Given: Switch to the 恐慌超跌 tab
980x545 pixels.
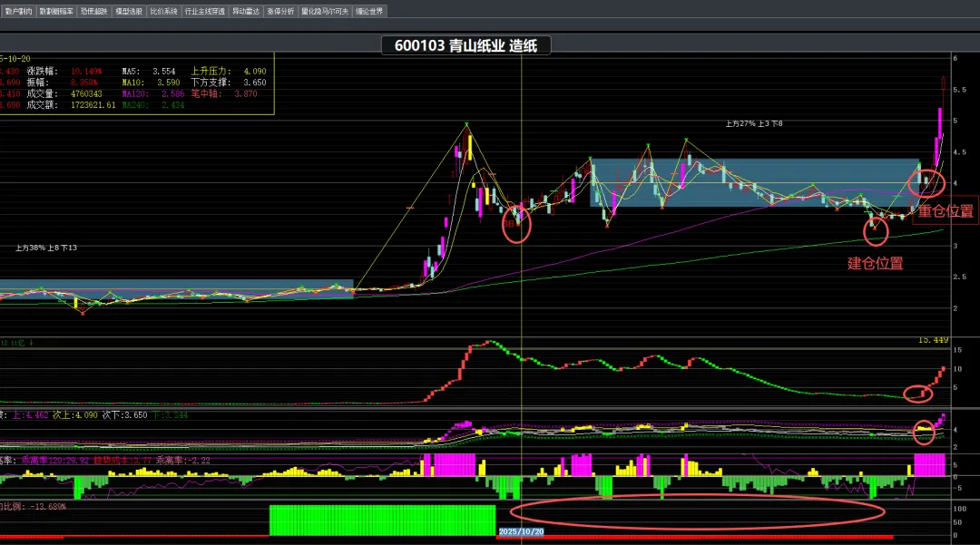Looking at the screenshot, I should (x=93, y=11).
